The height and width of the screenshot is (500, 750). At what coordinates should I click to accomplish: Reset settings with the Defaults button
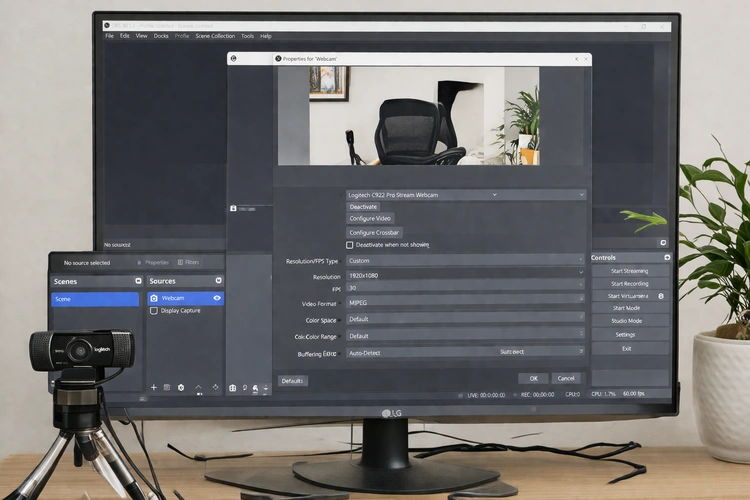point(292,381)
